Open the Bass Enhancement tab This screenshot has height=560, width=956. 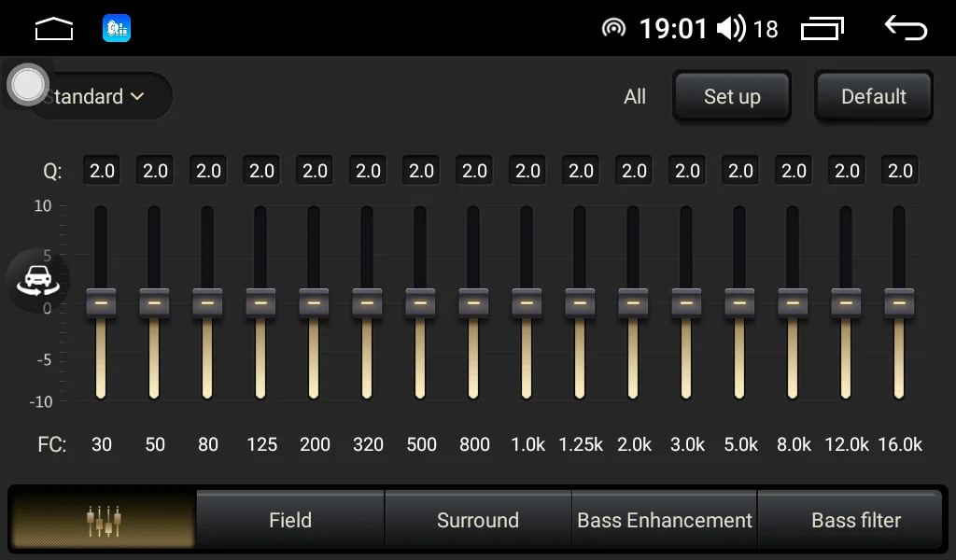click(x=665, y=520)
